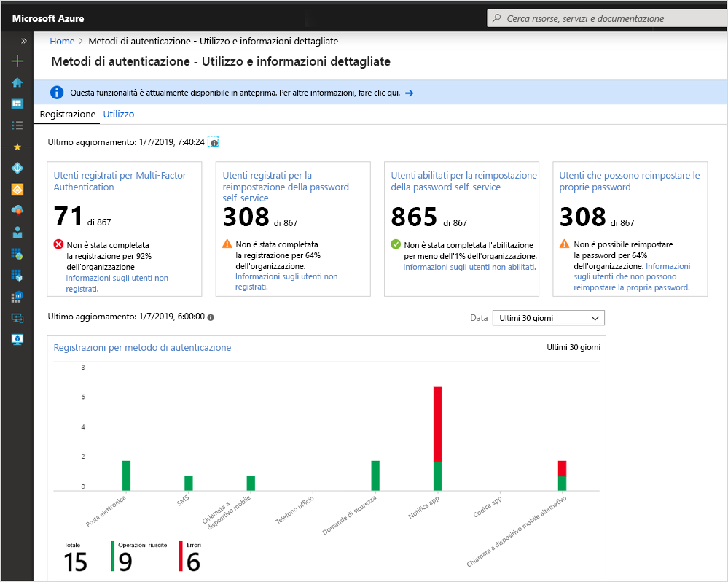Click the breadcrumb chevron after Home
Viewport: 728px width, 582px height.
[x=81, y=41]
